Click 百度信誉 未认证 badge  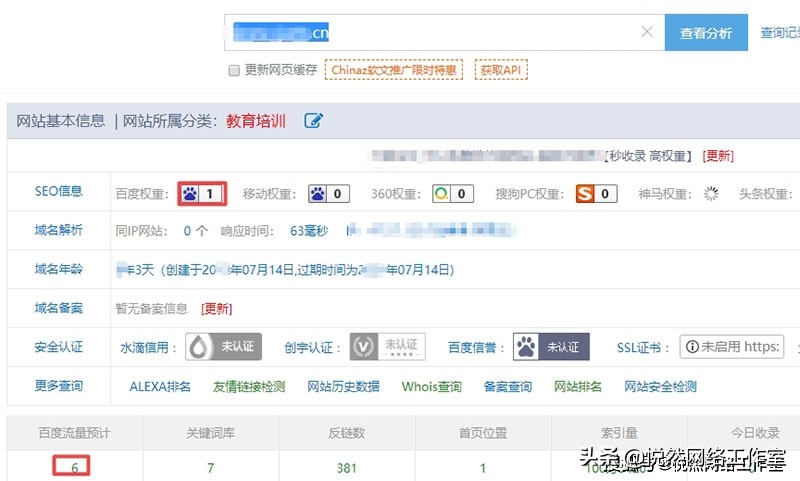(x=551, y=347)
